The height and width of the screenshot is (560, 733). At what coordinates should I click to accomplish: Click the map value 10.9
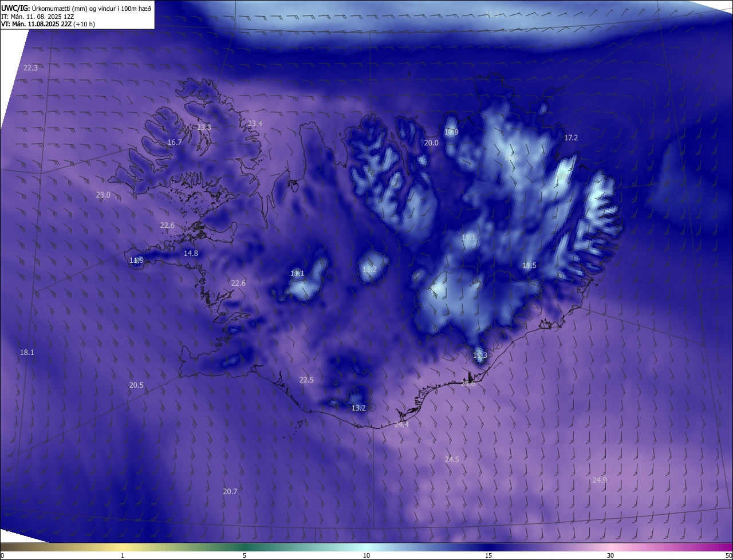pyautogui.click(x=451, y=132)
